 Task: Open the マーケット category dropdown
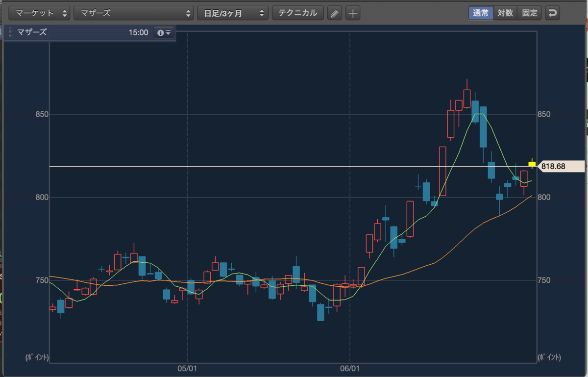(x=40, y=13)
